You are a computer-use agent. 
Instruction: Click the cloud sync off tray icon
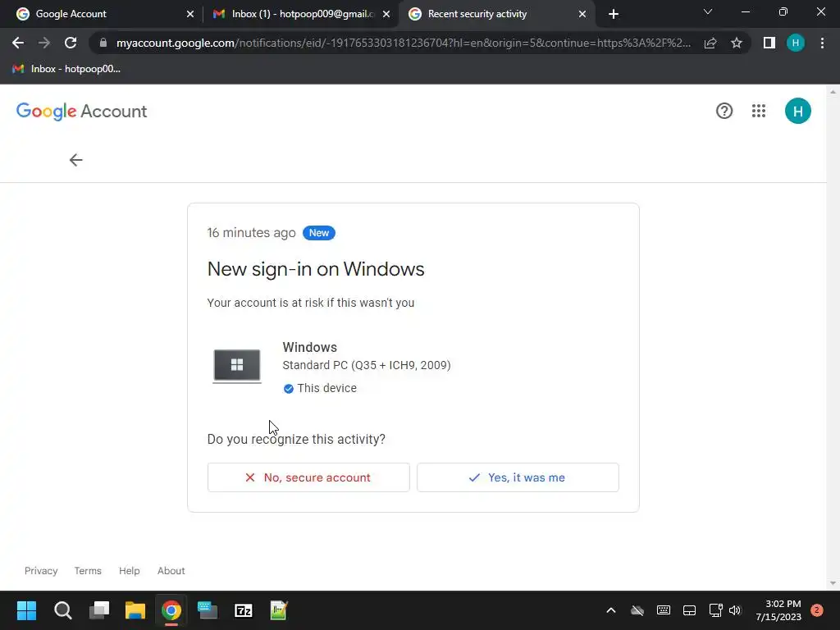637,610
